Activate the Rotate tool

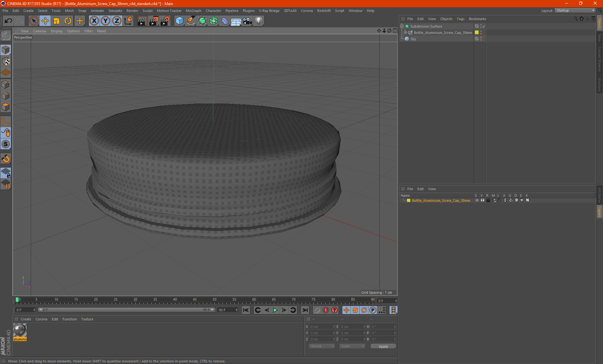click(68, 21)
